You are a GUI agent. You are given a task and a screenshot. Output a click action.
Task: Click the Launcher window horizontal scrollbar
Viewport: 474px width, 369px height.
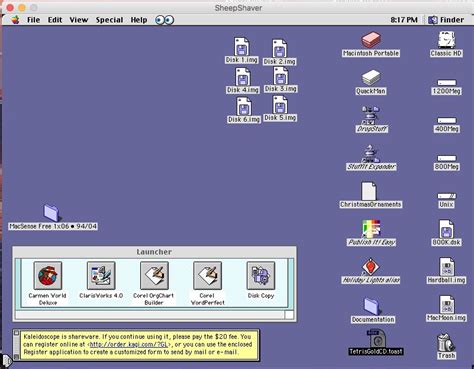150,315
